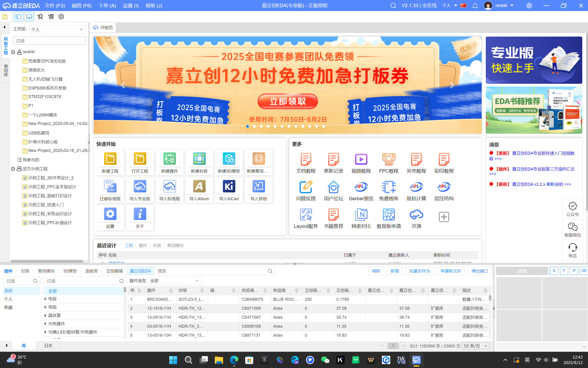Open the Gerber预览 tool
588x368 pixels.
[x=361, y=190]
